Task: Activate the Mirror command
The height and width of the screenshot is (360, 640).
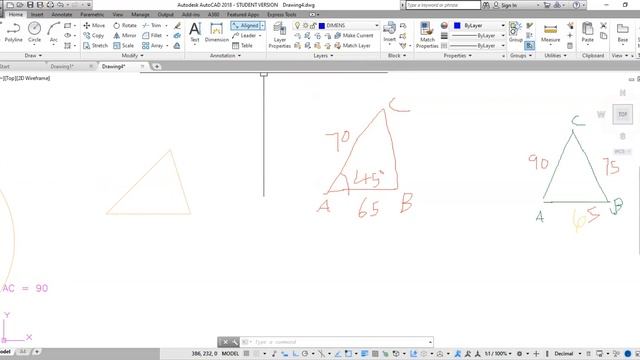Action: point(125,36)
